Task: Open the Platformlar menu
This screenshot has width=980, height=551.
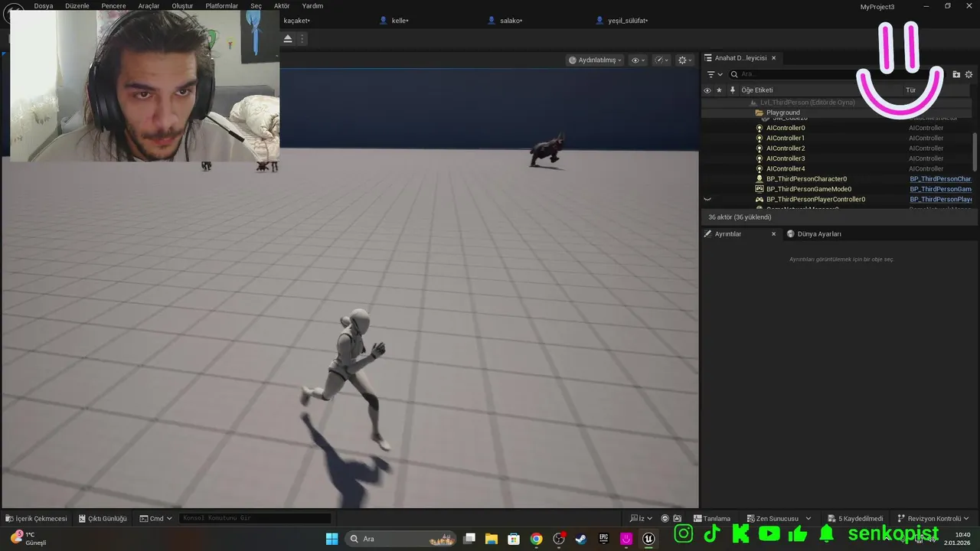Action: pos(222,5)
